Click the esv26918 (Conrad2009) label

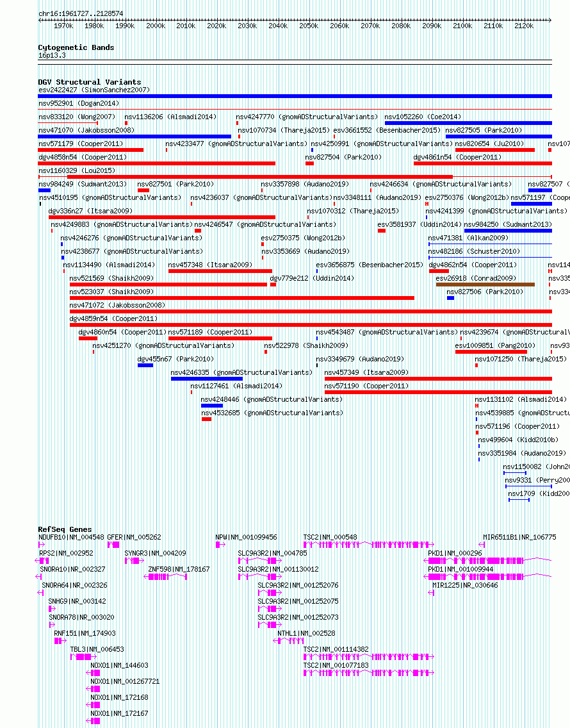[x=476, y=279]
